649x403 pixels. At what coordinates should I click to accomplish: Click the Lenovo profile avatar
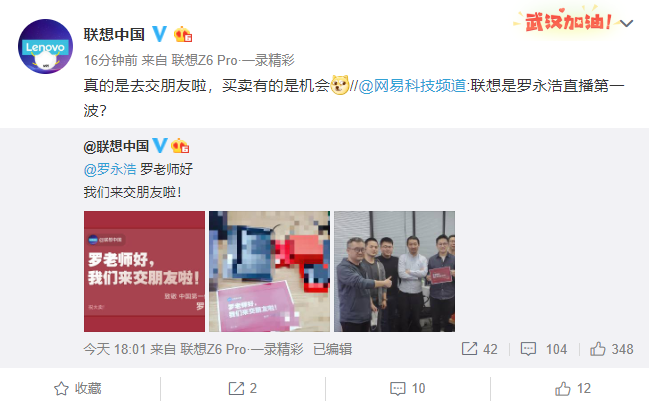[x=46, y=47]
